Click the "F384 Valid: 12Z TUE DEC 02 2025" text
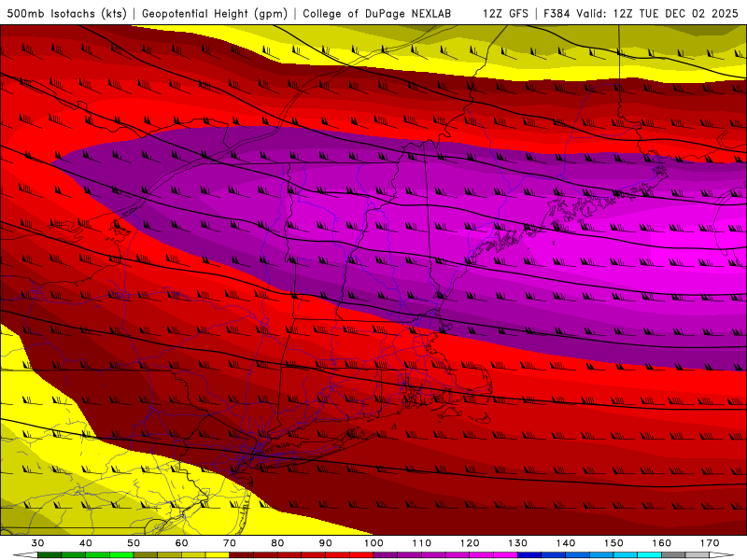This screenshot has height=560, width=747. pyautogui.click(x=641, y=13)
